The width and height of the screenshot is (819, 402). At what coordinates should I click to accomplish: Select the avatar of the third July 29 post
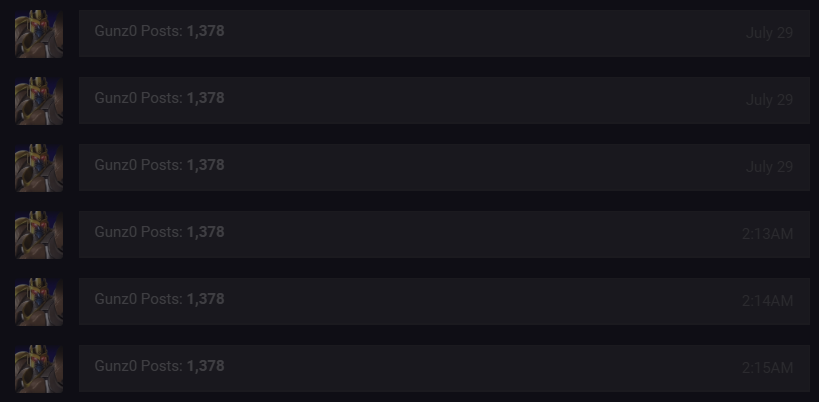(x=39, y=168)
